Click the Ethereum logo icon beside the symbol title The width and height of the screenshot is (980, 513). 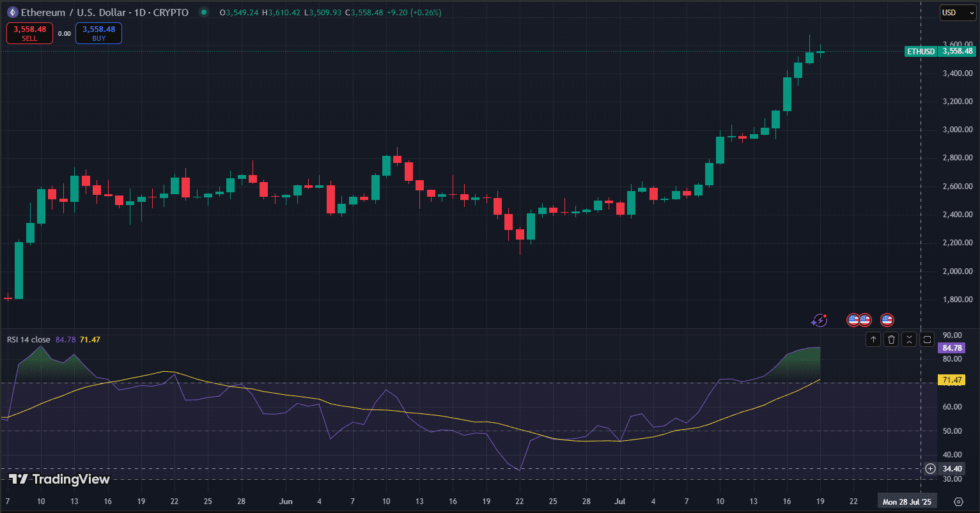12,12
